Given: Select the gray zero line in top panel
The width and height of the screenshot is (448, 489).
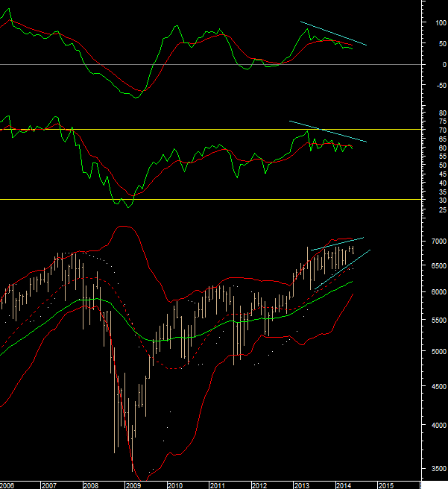Looking at the screenshot, I should [x=210, y=65].
